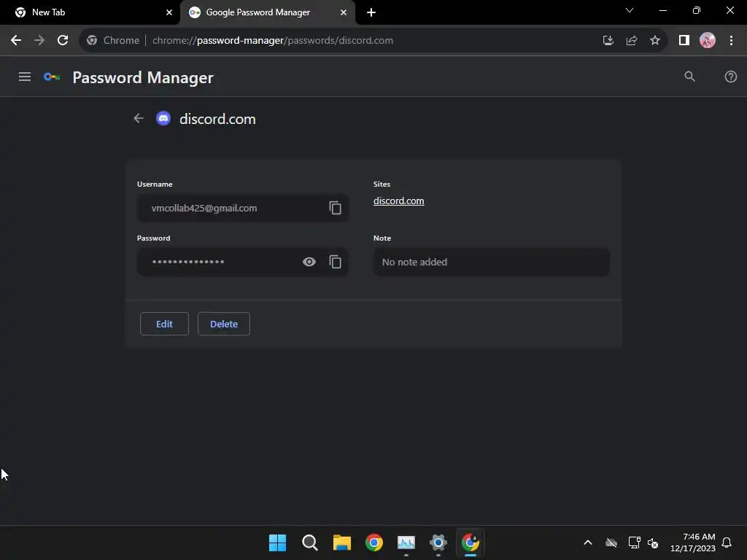This screenshot has height=560, width=747.
Task: Open the network tray icon
Action: pyautogui.click(x=634, y=542)
